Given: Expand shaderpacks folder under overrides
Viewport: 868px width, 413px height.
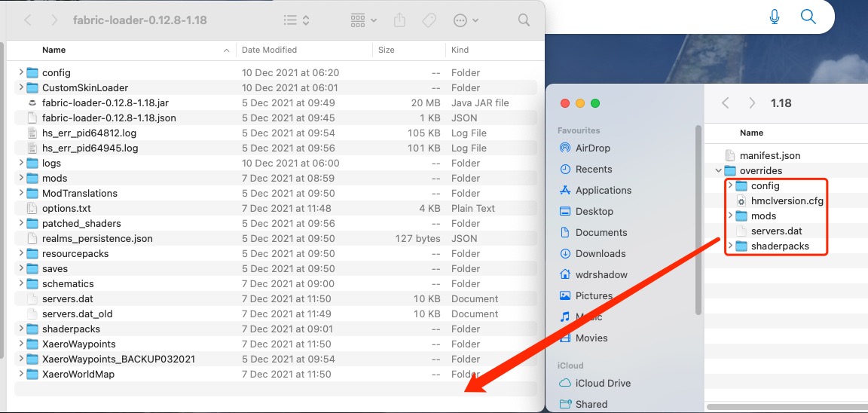Looking at the screenshot, I should point(730,246).
